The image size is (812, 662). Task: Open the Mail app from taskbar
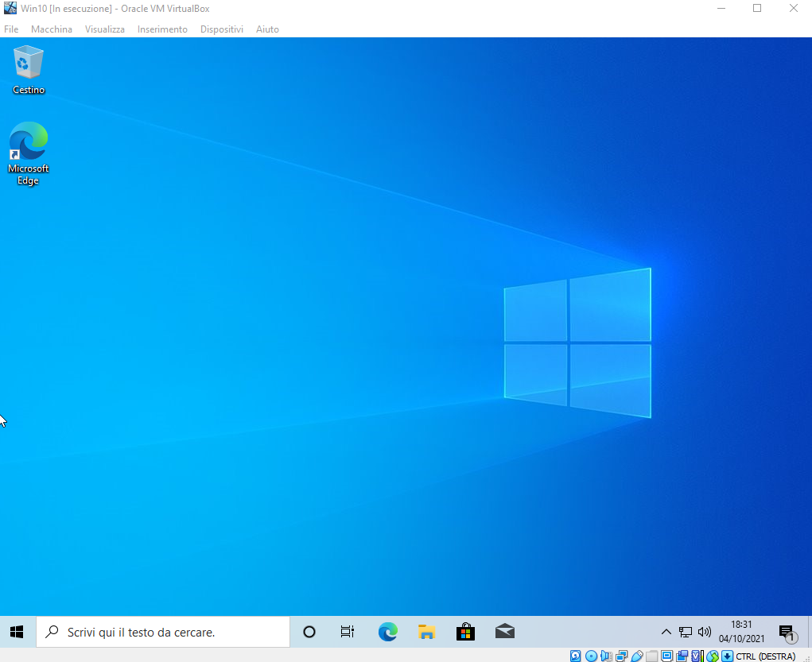tap(505, 632)
